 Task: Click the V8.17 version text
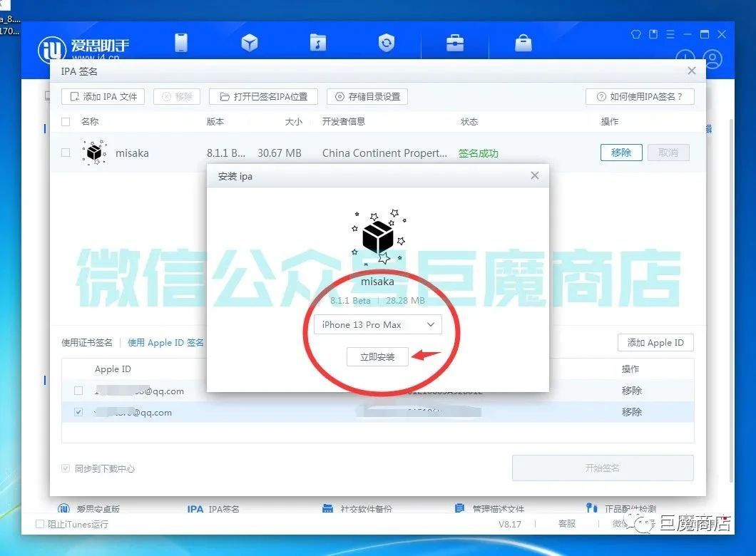(x=510, y=524)
